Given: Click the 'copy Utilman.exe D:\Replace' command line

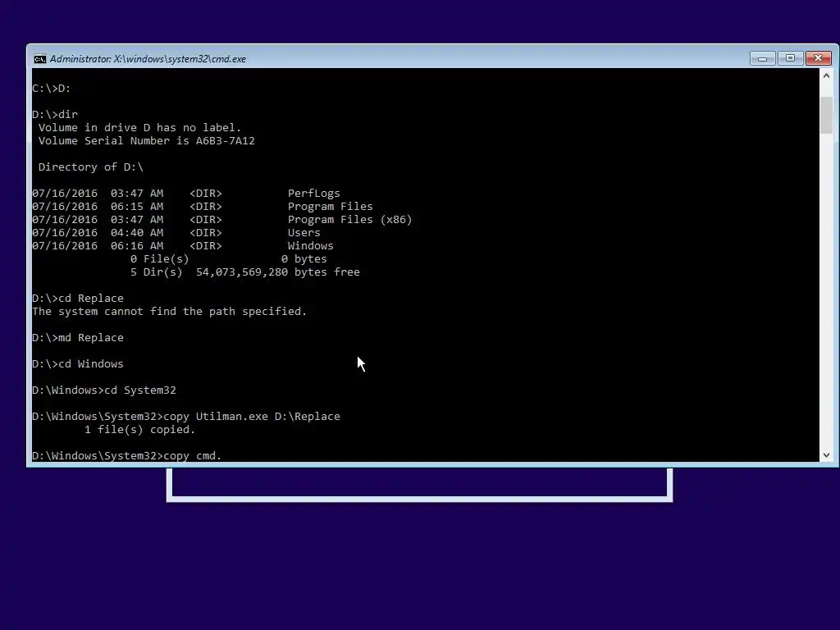Looking at the screenshot, I should tap(186, 416).
